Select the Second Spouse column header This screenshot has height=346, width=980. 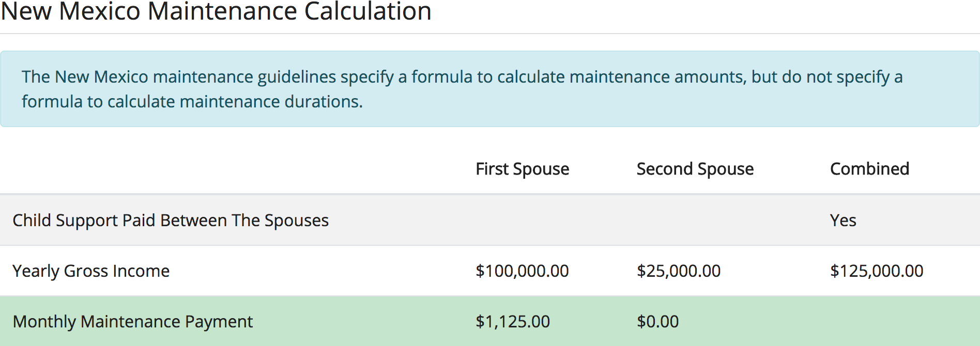point(695,169)
